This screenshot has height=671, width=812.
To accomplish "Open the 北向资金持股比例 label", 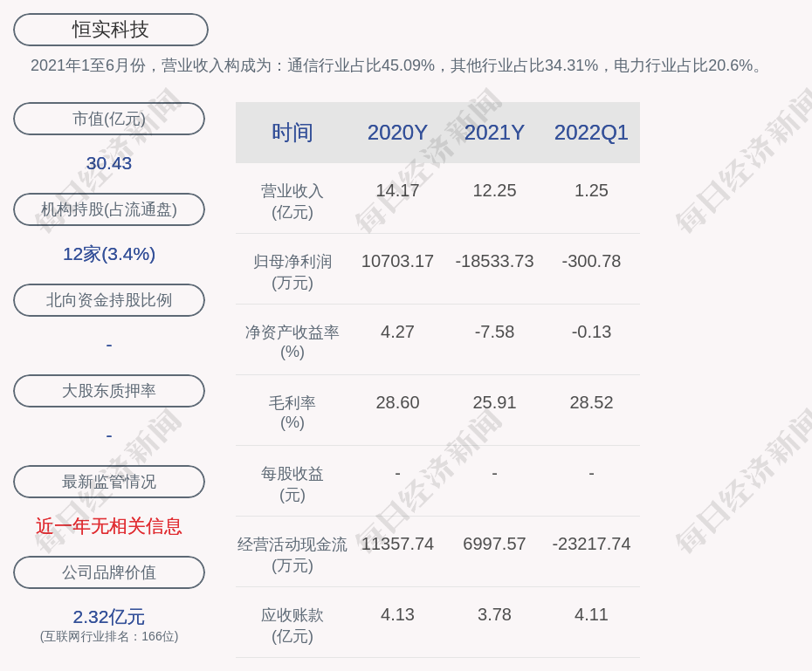I will (x=109, y=300).
